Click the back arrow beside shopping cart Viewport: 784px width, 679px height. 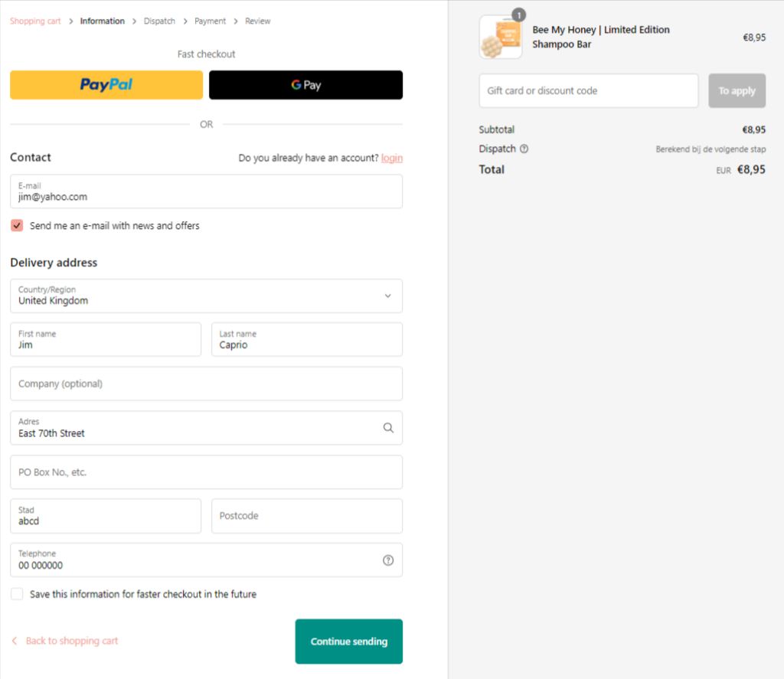(x=15, y=641)
